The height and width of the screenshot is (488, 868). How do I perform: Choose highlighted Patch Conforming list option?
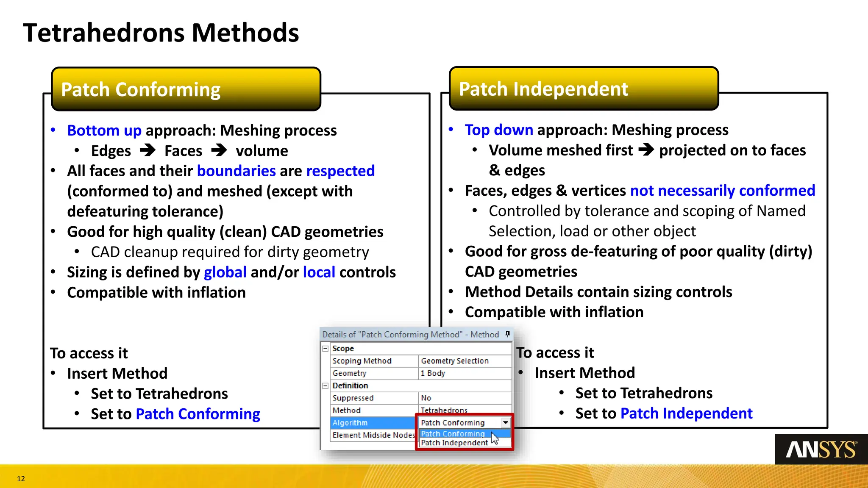[453, 434]
